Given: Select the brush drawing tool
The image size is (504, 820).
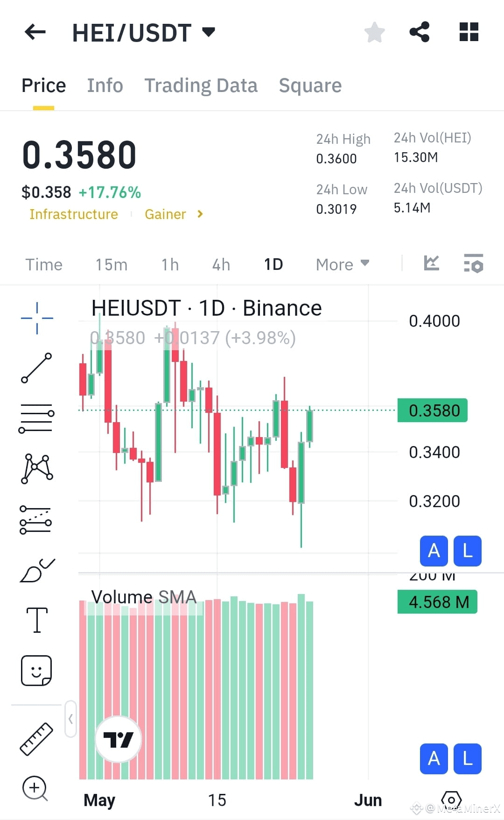Looking at the screenshot, I should coord(37,570).
